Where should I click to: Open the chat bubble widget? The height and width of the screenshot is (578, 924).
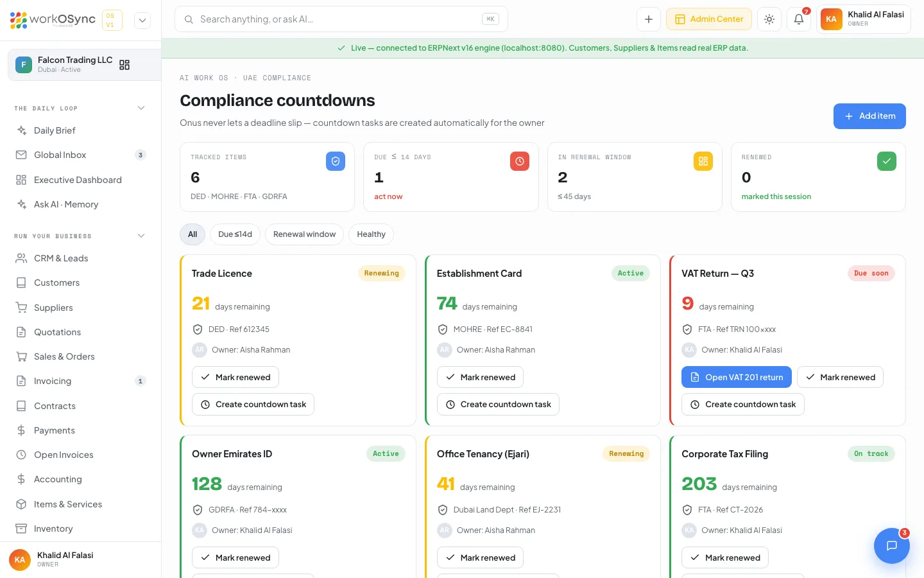[x=891, y=546]
